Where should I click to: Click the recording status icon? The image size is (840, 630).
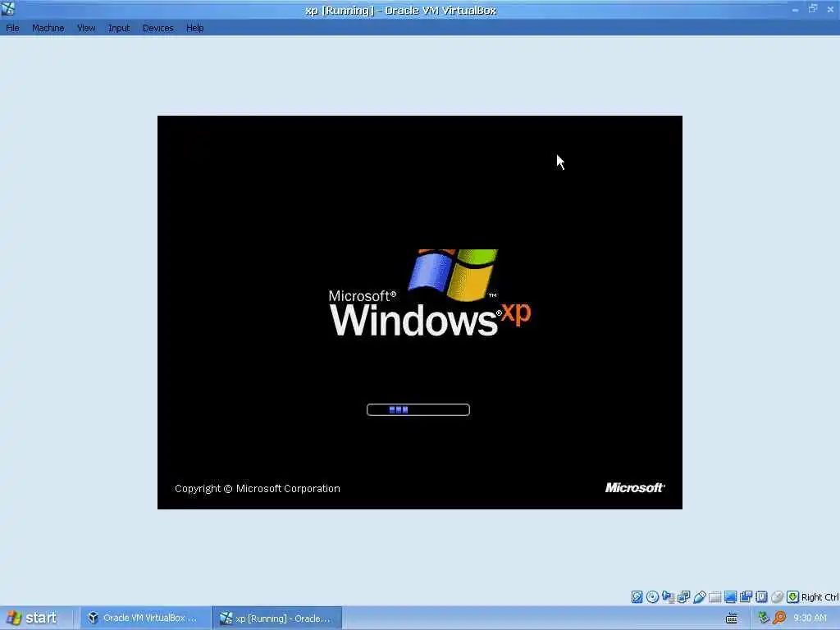pos(746,597)
